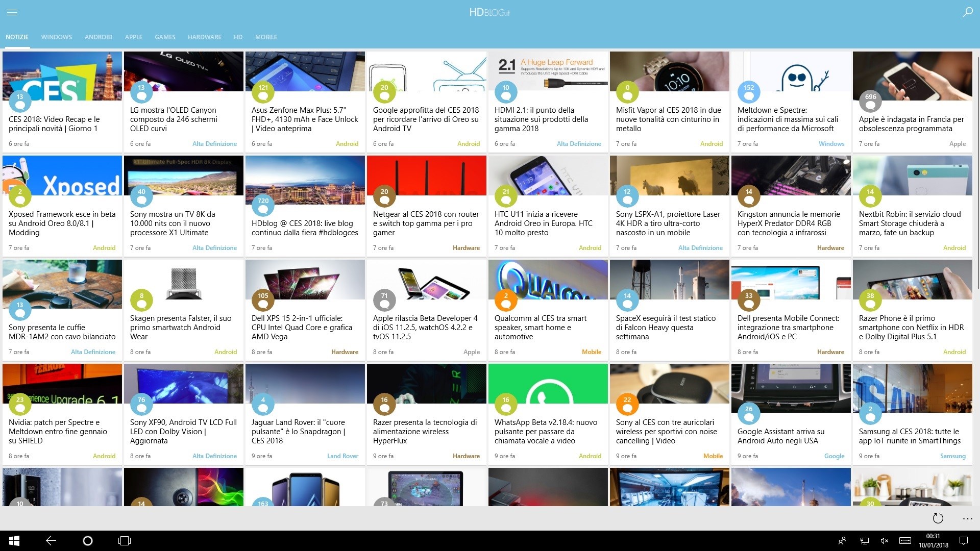Unmute the taskbar volume icon
Image resolution: width=980 pixels, height=551 pixels.
click(x=885, y=541)
